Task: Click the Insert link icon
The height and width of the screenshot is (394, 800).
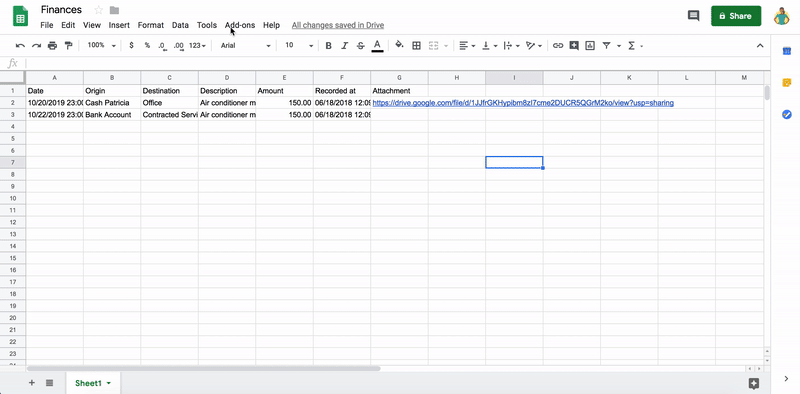Action: [558, 45]
